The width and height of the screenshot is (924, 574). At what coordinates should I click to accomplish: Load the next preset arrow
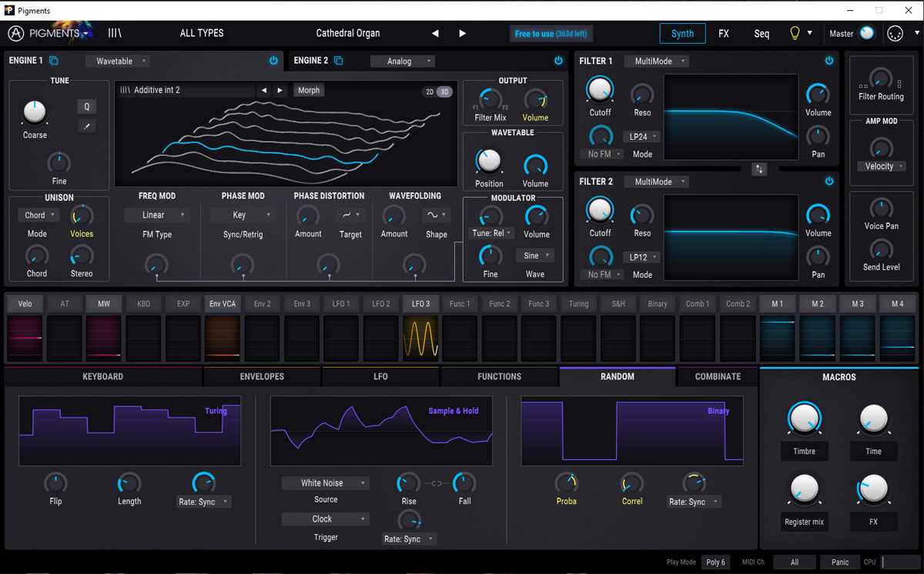coord(463,33)
